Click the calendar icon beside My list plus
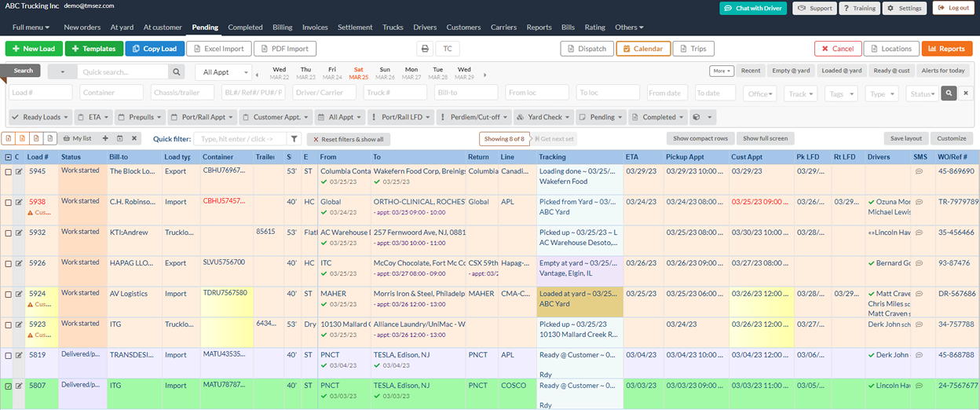The width and height of the screenshot is (980, 410). point(119,138)
